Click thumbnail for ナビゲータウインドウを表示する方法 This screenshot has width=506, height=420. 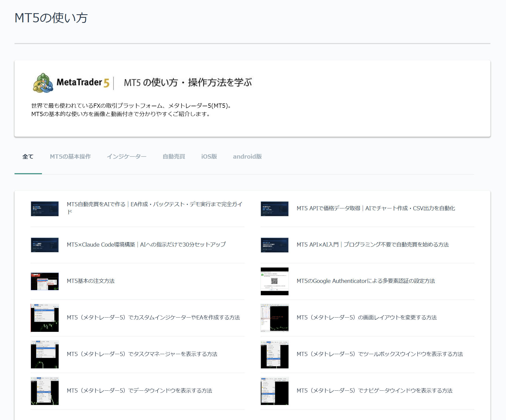275,391
